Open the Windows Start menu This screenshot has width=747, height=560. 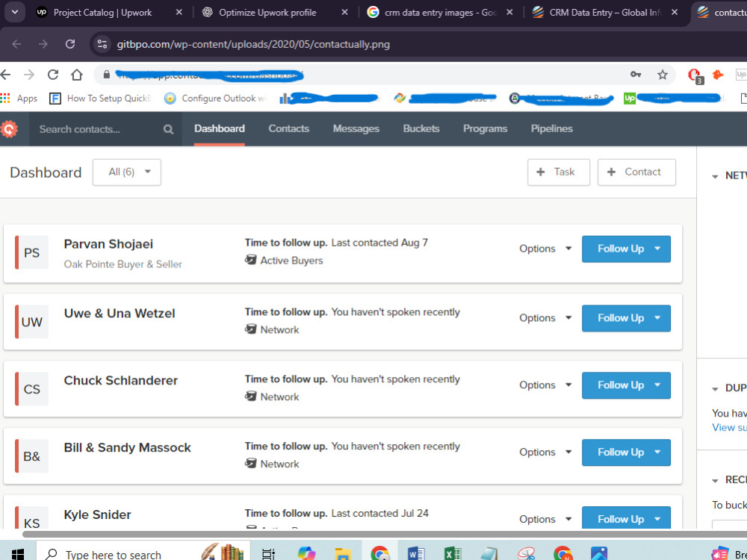[18, 554]
